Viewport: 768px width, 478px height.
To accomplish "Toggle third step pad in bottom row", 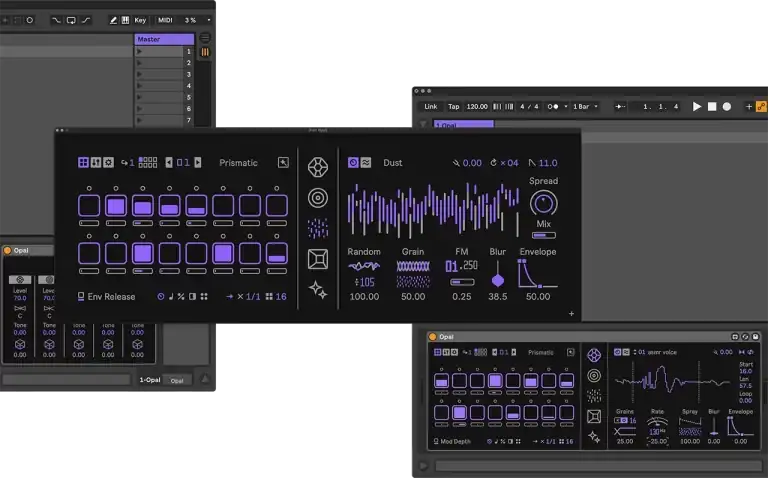I will 143,253.
